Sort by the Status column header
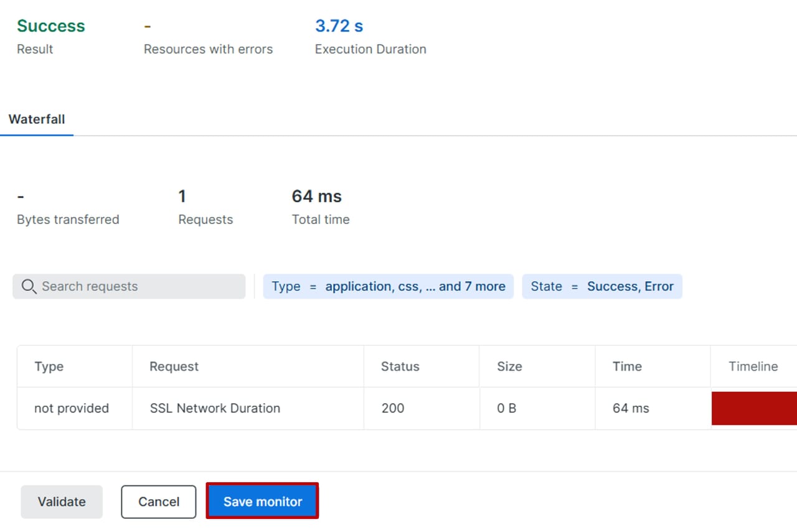This screenshot has width=797, height=532. [400, 366]
